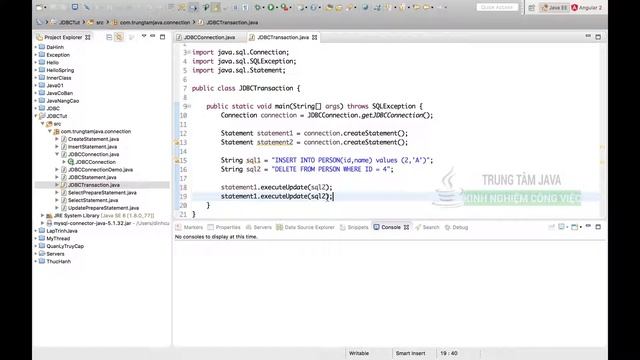Click the New file wizard toolbar icon
Image resolution: width=640 pixels, height=360 pixels.
pyautogui.click(x=40, y=7)
